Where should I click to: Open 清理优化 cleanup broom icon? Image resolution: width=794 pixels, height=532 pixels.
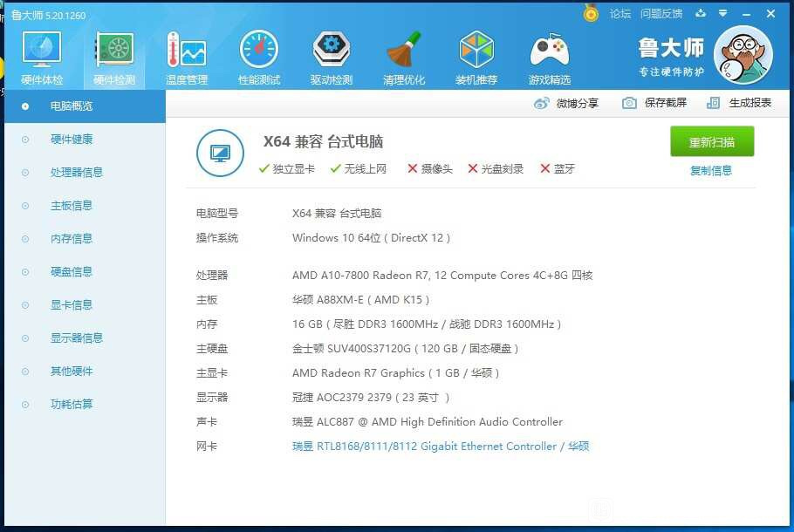[404, 50]
